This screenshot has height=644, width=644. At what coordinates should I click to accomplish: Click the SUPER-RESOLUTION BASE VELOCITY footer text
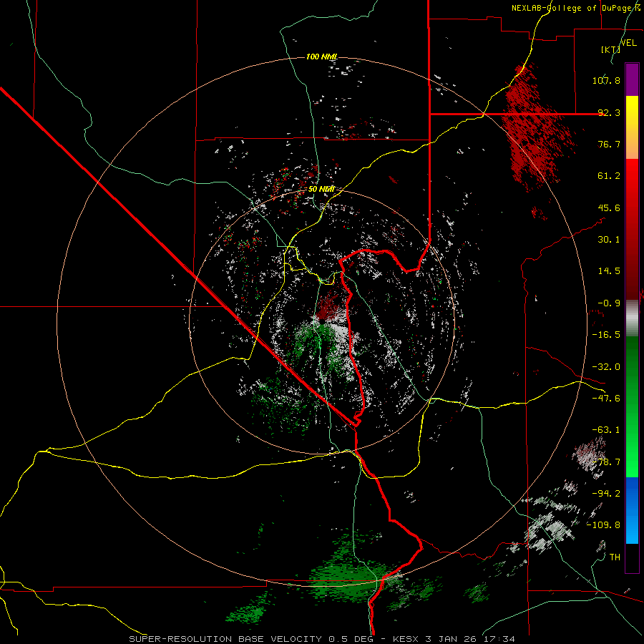(227, 639)
